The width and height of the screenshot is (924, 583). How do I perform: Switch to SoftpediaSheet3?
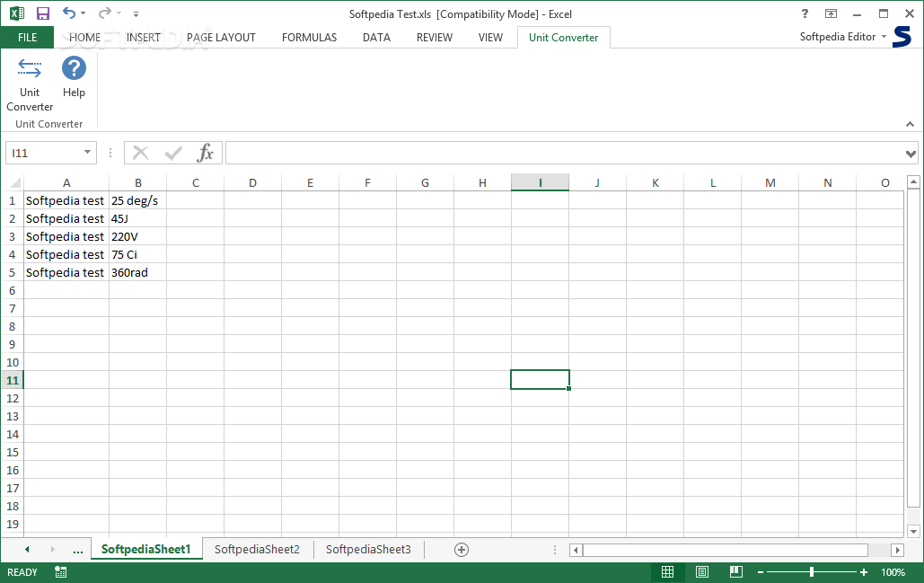click(368, 550)
